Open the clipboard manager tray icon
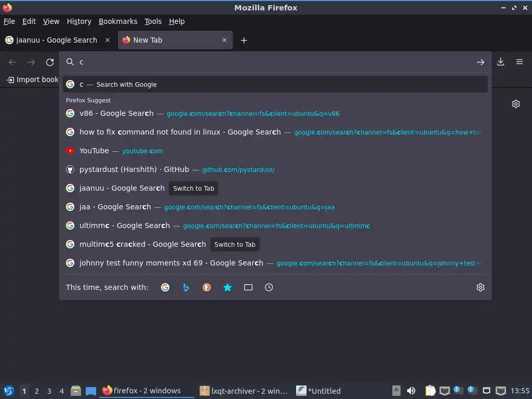 [430, 391]
